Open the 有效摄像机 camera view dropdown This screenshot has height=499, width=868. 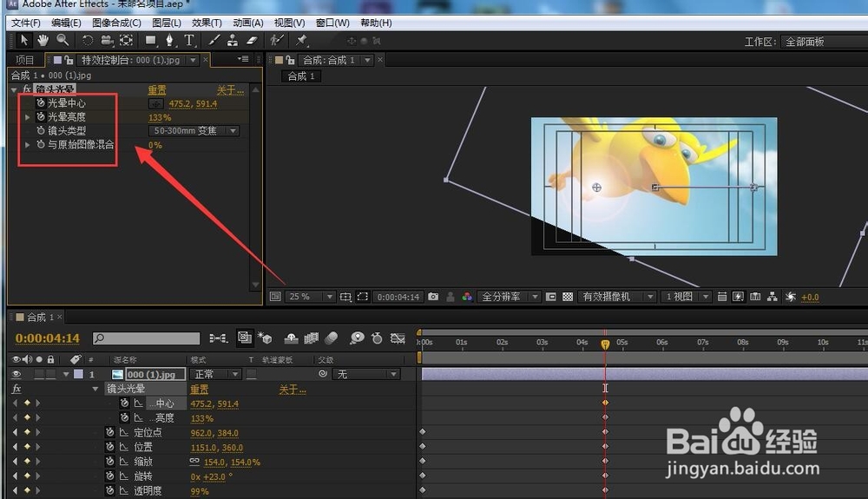[x=617, y=297]
